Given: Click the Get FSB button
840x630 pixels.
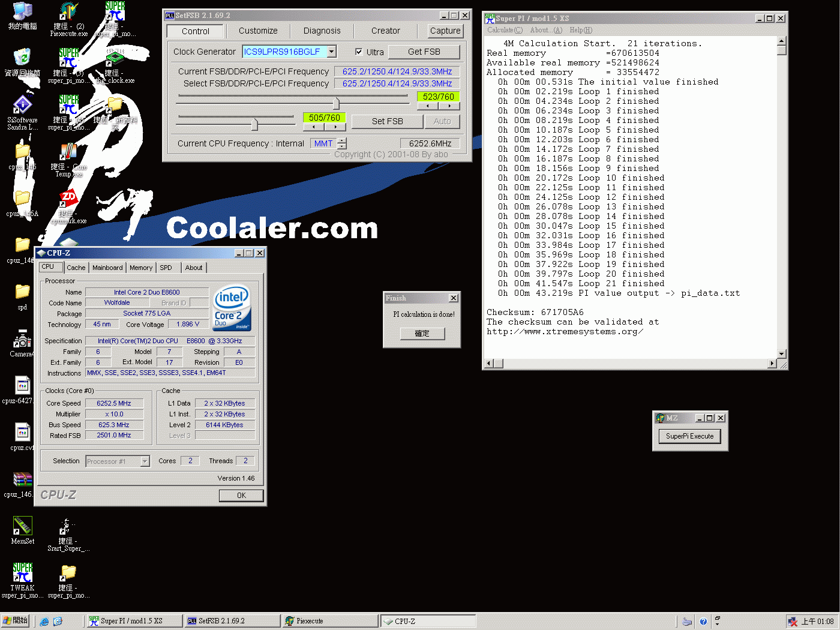Looking at the screenshot, I should tap(424, 52).
